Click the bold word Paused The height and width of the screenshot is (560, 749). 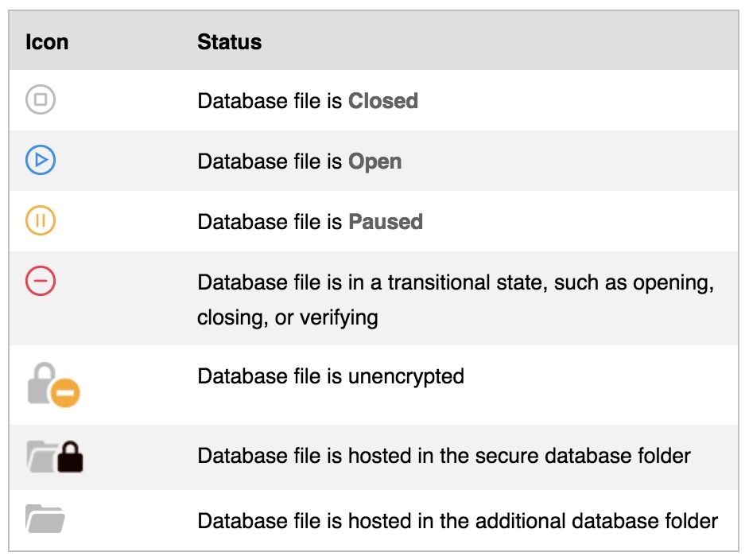pos(386,222)
